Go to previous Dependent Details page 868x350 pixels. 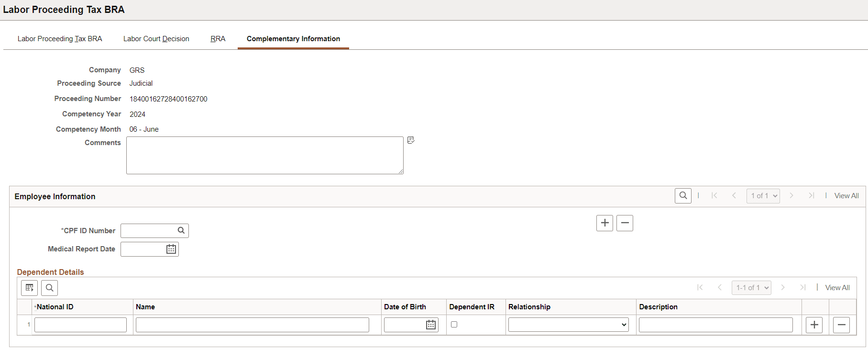pos(720,288)
